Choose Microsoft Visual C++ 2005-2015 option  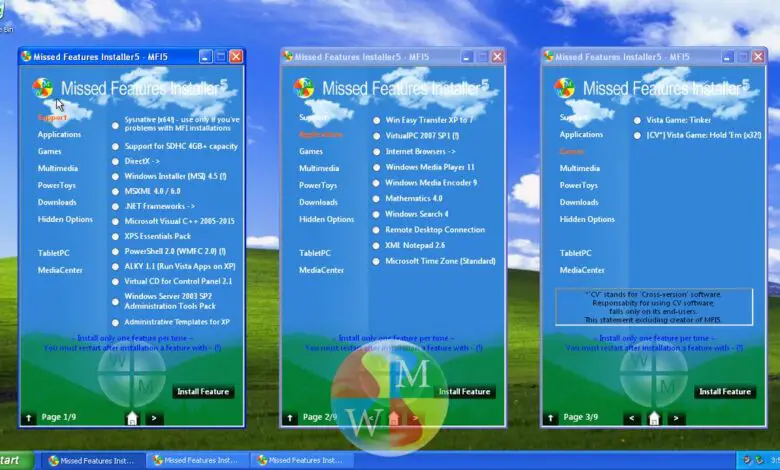[x=115, y=222]
